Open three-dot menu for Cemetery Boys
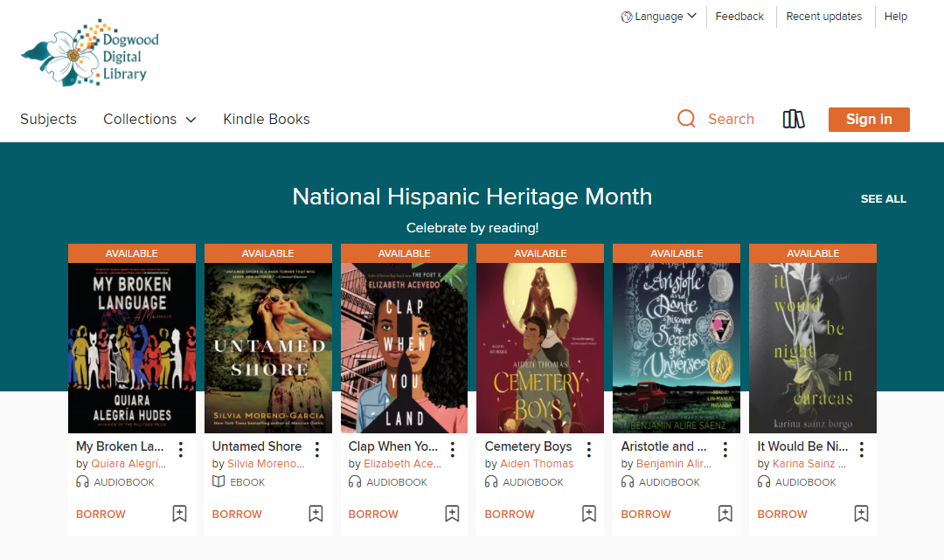Image resolution: width=944 pixels, height=560 pixels. [589, 450]
